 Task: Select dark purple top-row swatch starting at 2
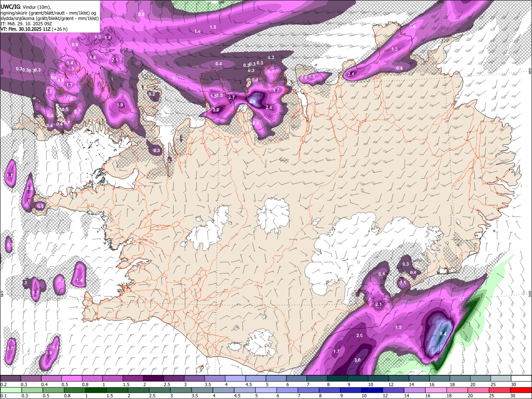[x=153, y=378]
